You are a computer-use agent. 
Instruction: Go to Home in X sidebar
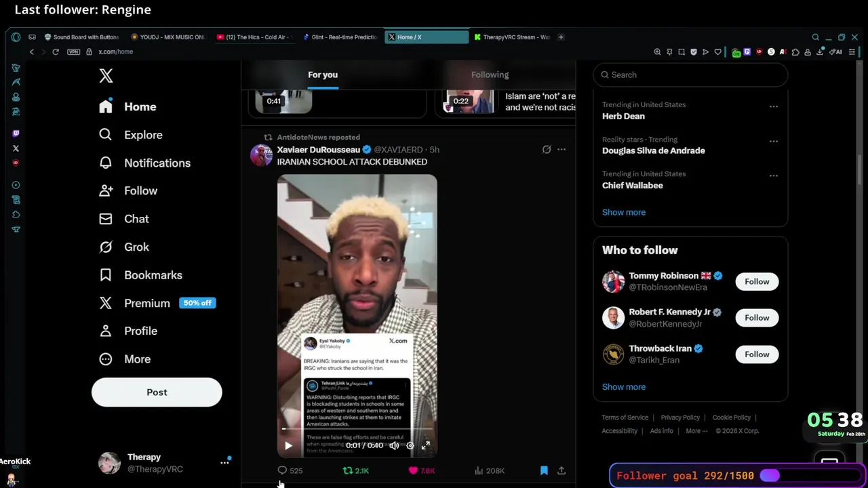click(x=127, y=106)
